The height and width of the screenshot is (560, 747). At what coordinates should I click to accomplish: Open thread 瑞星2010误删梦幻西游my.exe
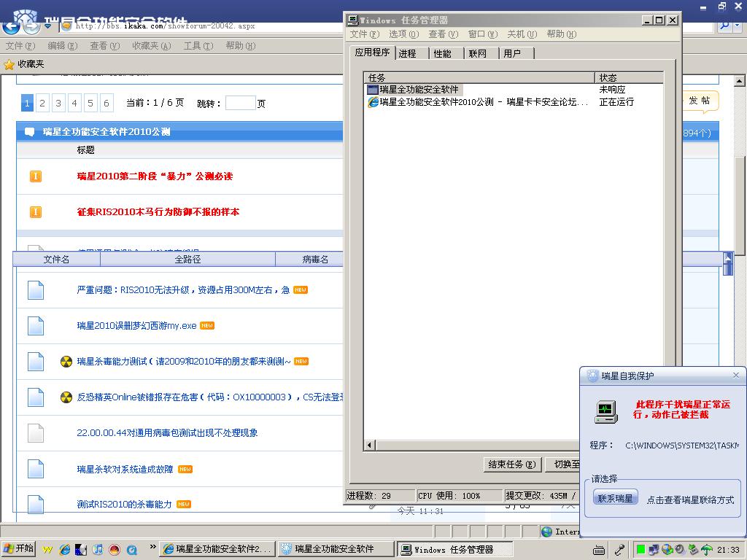pyautogui.click(x=136, y=326)
